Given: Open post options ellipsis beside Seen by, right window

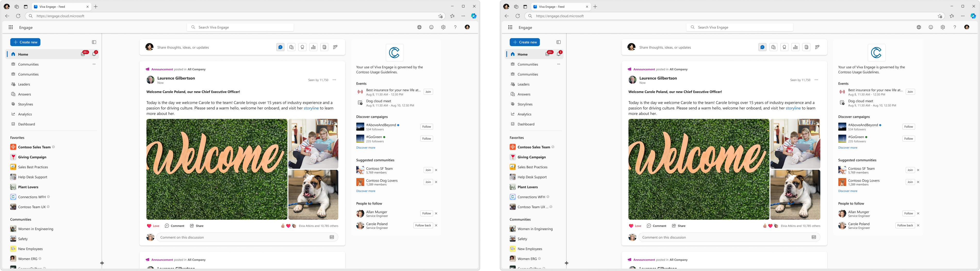Looking at the screenshot, I should [x=816, y=80].
